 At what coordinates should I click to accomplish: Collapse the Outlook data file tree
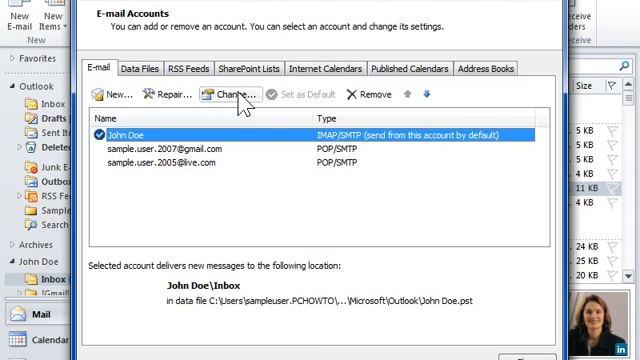point(12,86)
